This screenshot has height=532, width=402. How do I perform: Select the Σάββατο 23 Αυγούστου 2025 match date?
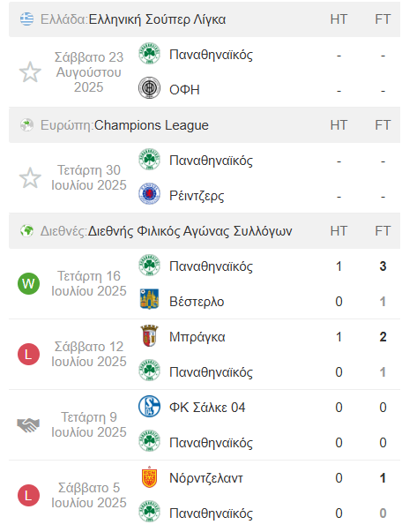[89, 72]
